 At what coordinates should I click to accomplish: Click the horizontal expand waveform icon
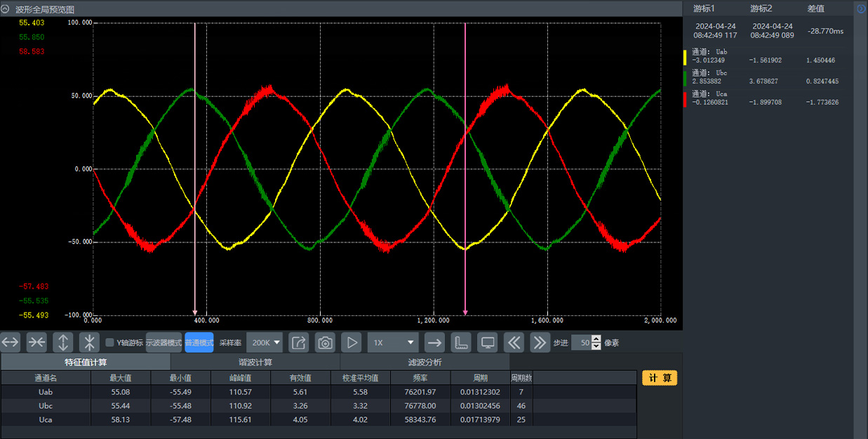pos(10,343)
